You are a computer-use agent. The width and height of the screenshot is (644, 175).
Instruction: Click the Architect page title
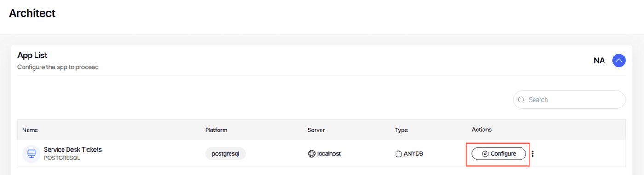click(x=32, y=13)
